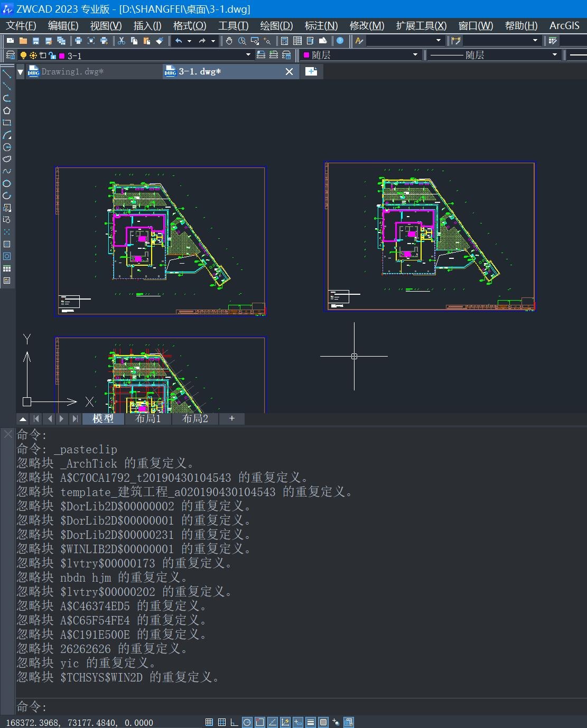Close the 3-1.dwg document tab
This screenshot has height=728, width=587.
pos(289,72)
